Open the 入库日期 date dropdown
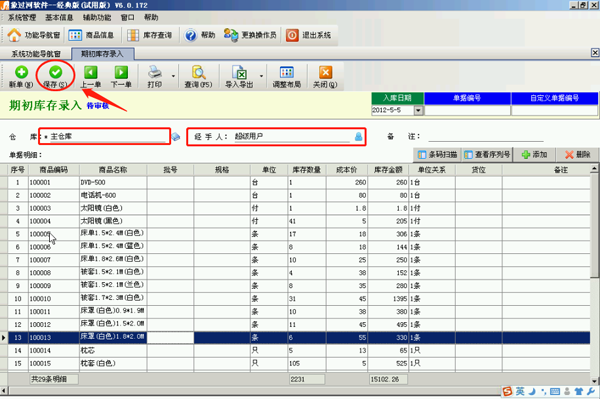This screenshot has height=399, width=600. 418,111
